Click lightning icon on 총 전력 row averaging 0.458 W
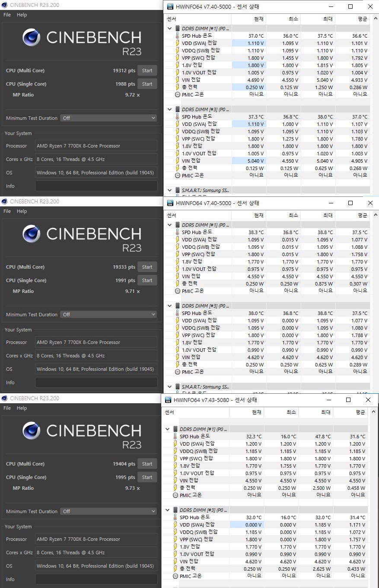This screenshot has height=588, width=379. pyautogui.click(x=175, y=488)
